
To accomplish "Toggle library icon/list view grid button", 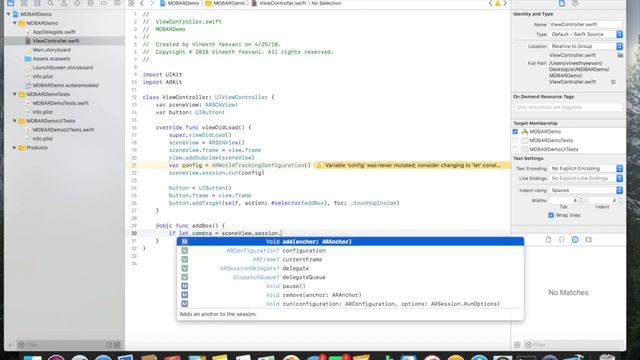I will point(517,345).
